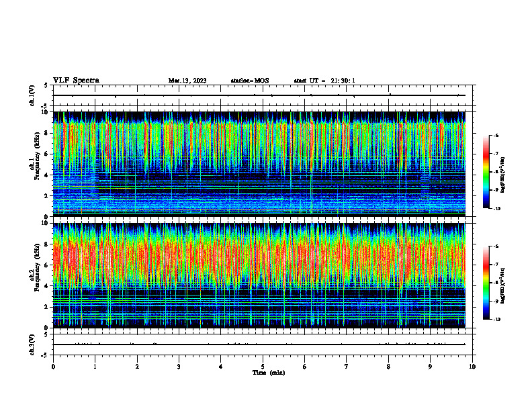The height and width of the screenshot is (411, 532).
Task: Click the "-5" tick on the ch.1(V) axis
Action: (45, 106)
